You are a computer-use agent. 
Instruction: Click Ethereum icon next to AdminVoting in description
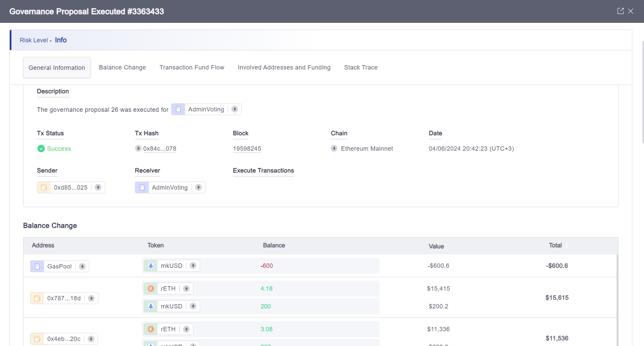pyautogui.click(x=235, y=109)
